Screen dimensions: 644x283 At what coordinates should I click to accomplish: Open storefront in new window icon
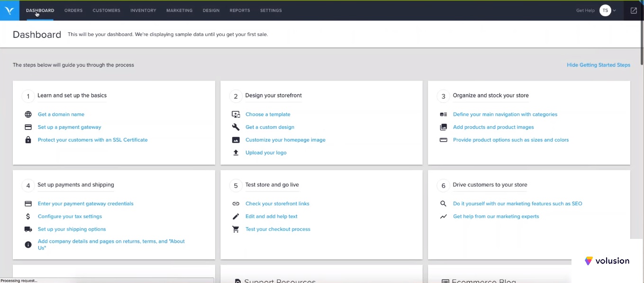pos(634,10)
